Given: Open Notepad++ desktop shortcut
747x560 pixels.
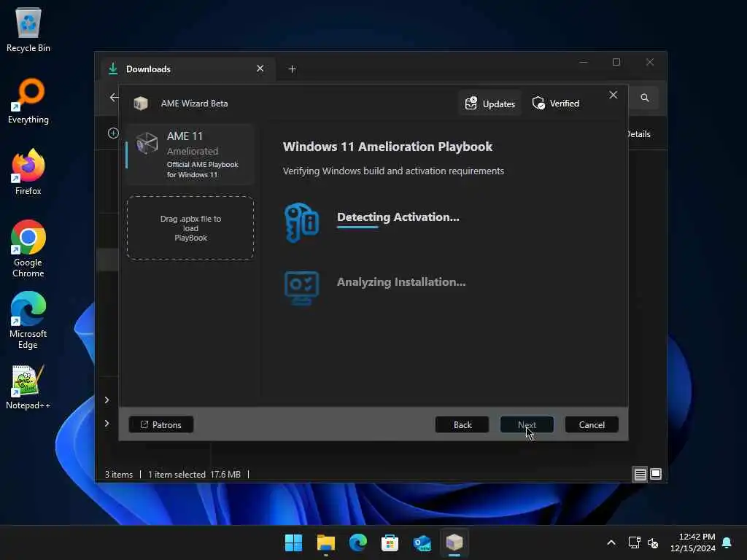Looking at the screenshot, I should point(28,386).
